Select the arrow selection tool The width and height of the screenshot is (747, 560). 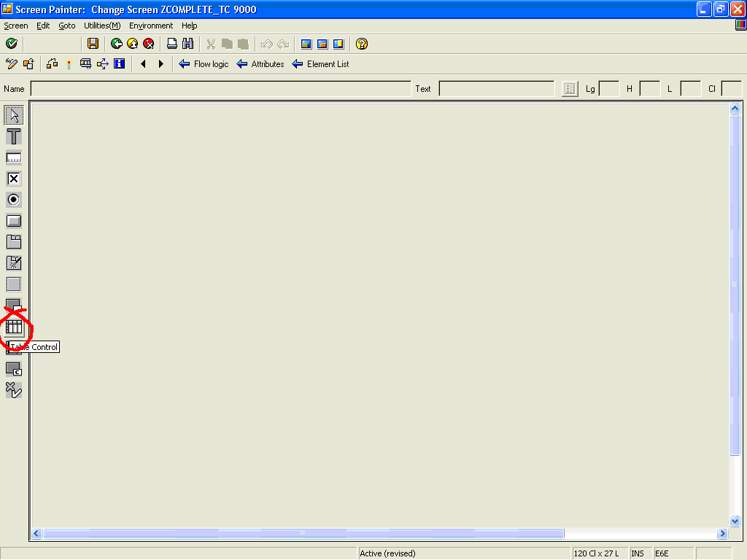[x=14, y=114]
